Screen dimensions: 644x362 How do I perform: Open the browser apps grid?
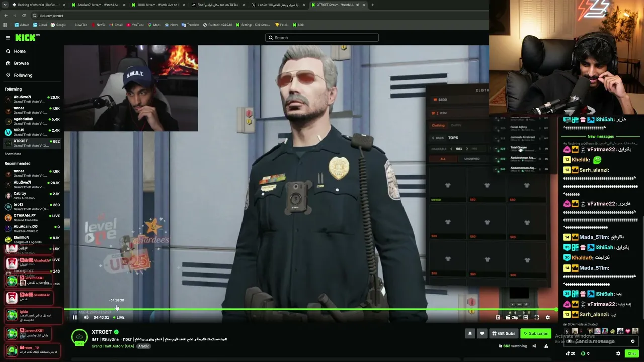[5, 25]
